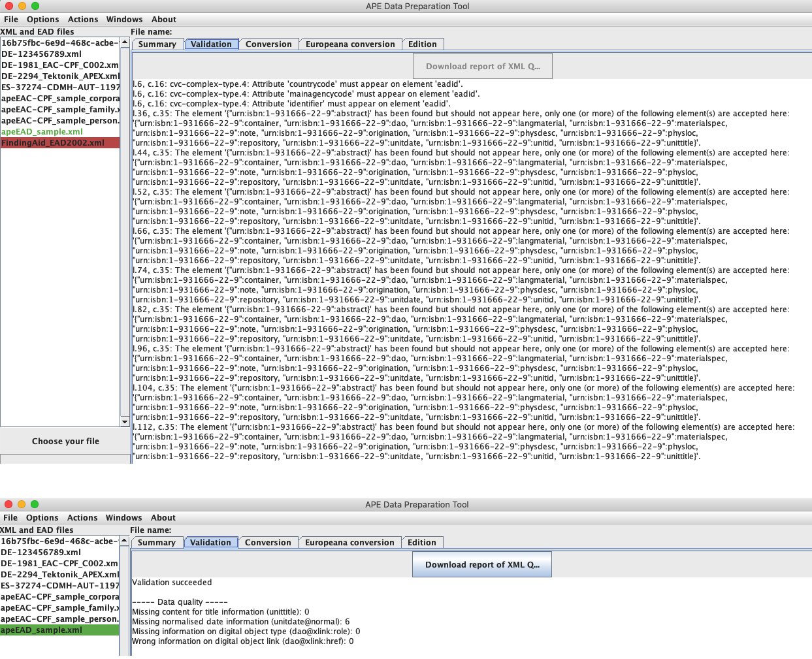Go to Edition tab in lower window

tap(422, 543)
